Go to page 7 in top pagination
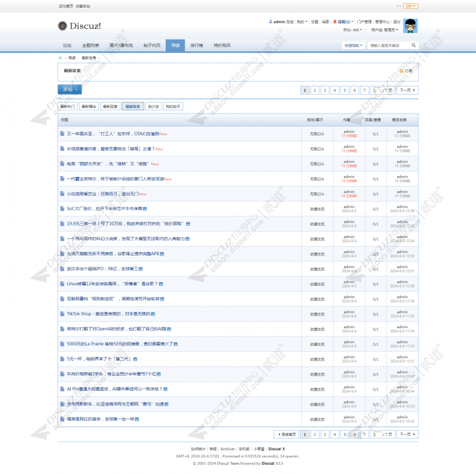 coord(365,90)
